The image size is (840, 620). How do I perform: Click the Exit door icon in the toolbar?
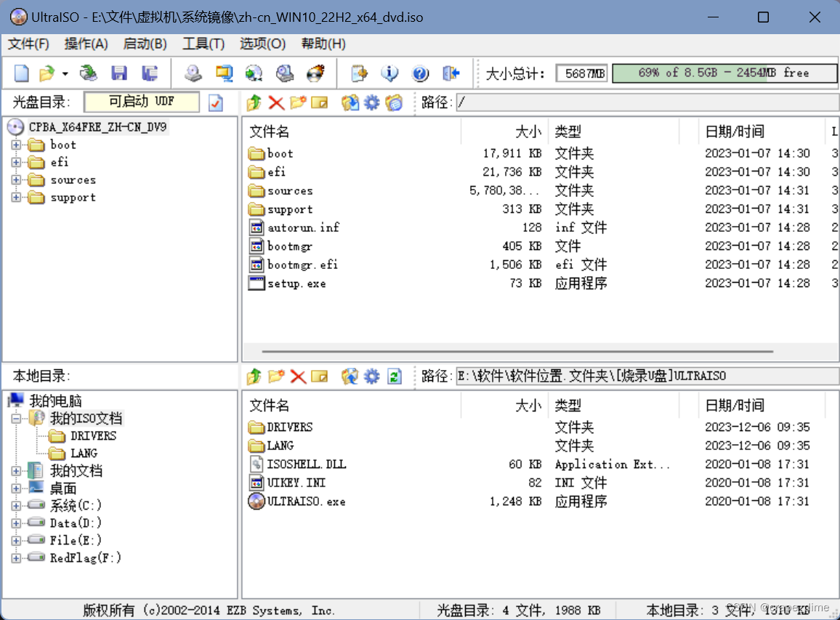451,73
